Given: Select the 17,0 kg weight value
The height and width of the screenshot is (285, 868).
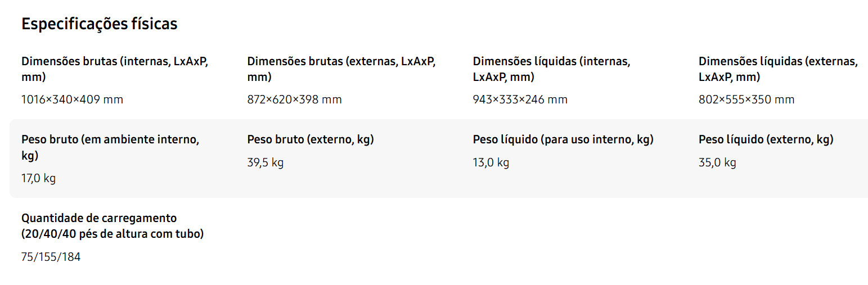Looking at the screenshot, I should point(39,179).
